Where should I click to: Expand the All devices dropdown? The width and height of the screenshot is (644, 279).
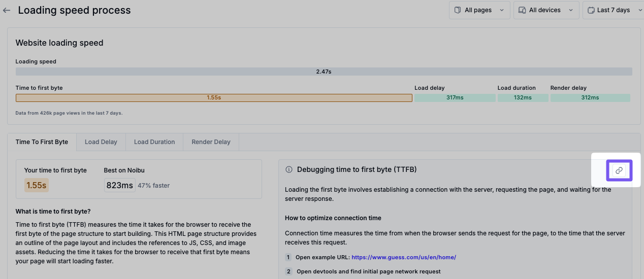(x=546, y=10)
